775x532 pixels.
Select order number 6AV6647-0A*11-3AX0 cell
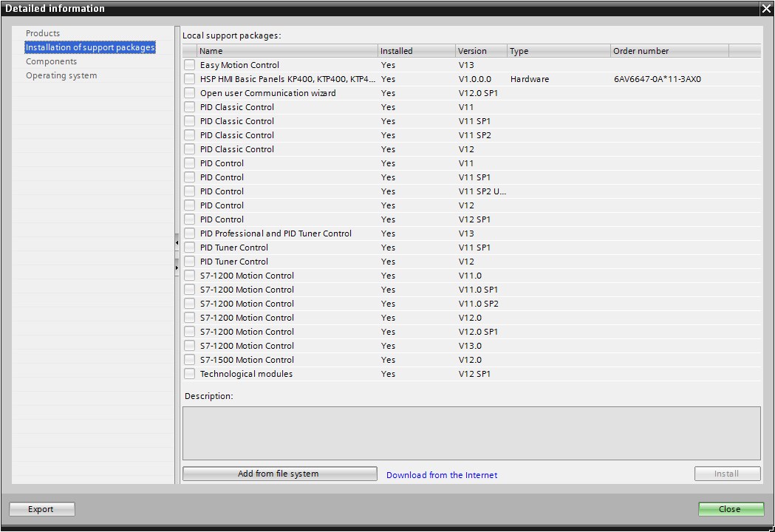pos(658,79)
